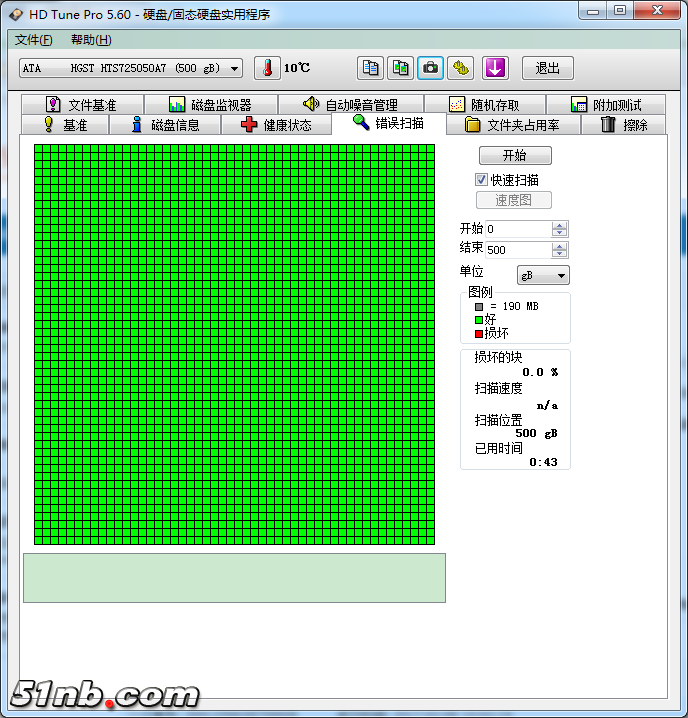The height and width of the screenshot is (718, 688).
Task: Open the 擦除 erase tab
Action: 624,125
